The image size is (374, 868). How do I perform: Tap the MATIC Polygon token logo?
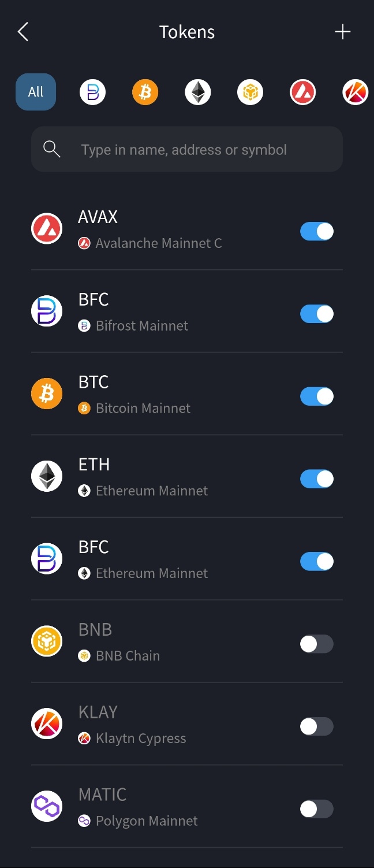47,806
